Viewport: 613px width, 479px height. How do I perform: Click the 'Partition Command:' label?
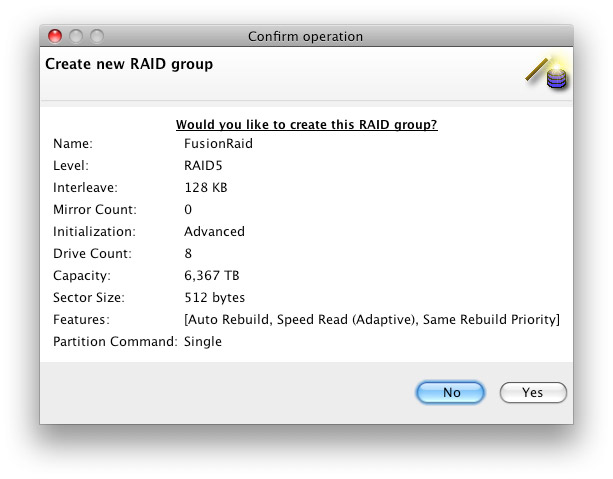coord(115,341)
